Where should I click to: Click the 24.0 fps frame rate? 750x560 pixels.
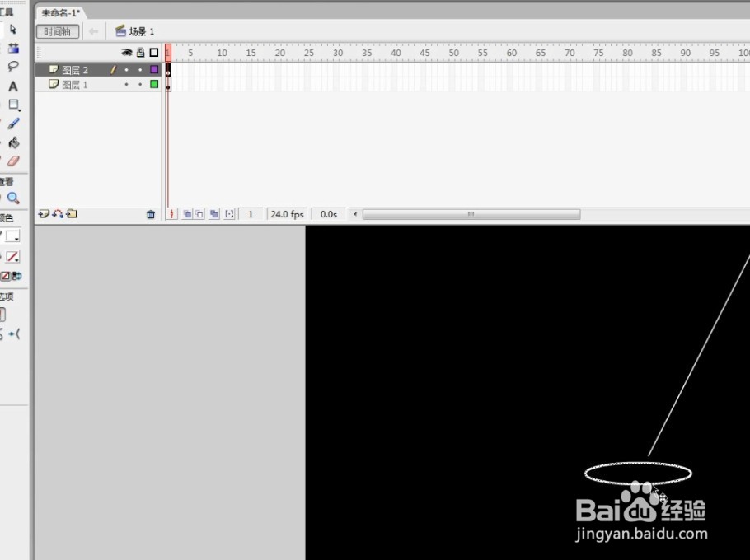pos(287,215)
